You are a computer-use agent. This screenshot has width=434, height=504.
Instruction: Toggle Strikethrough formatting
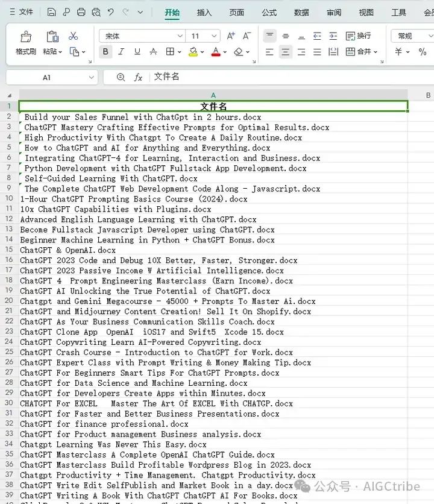click(x=153, y=51)
